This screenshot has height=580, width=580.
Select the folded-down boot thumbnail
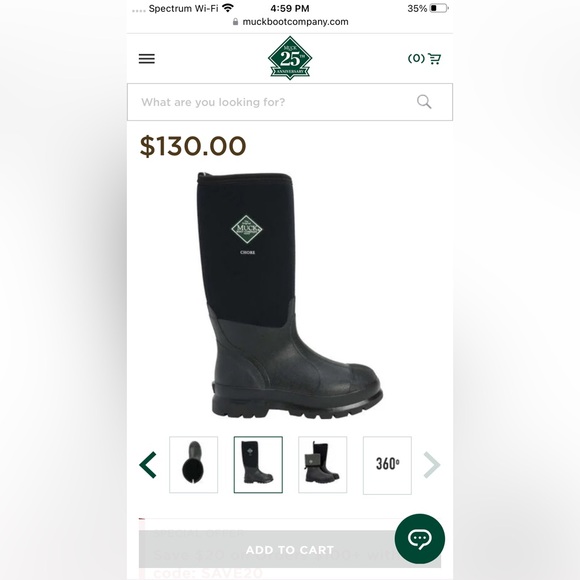tap(323, 465)
